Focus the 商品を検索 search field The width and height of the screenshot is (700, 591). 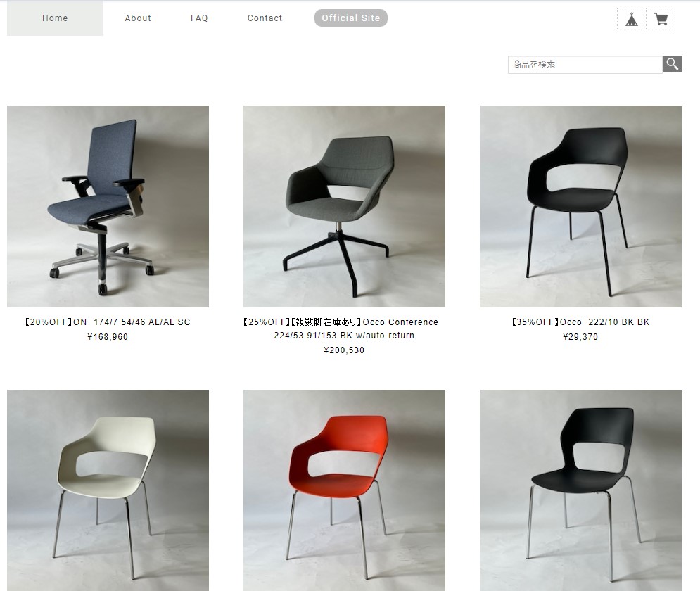[585, 64]
